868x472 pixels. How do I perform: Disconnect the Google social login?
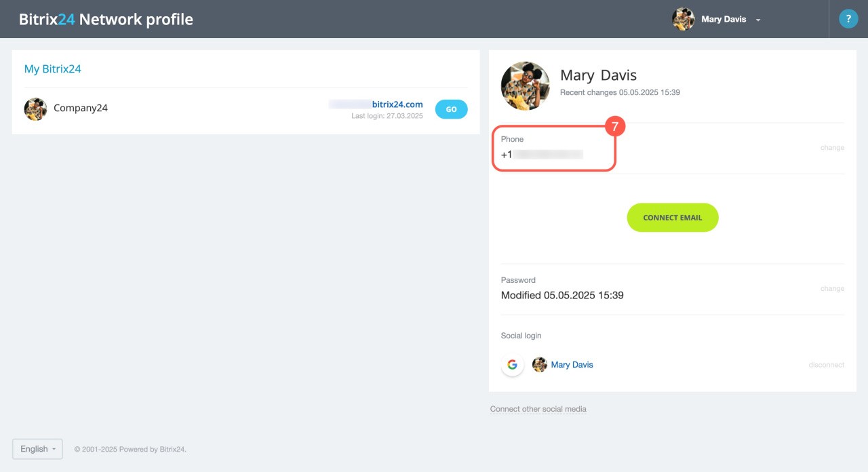[x=826, y=365]
